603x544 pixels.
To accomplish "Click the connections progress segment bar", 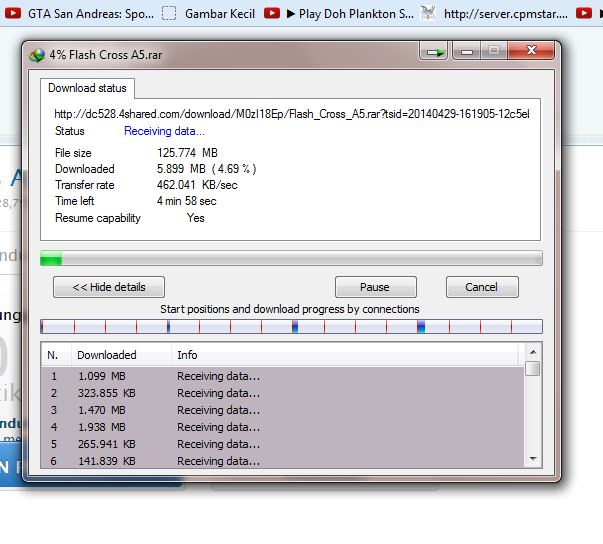I will 291,326.
